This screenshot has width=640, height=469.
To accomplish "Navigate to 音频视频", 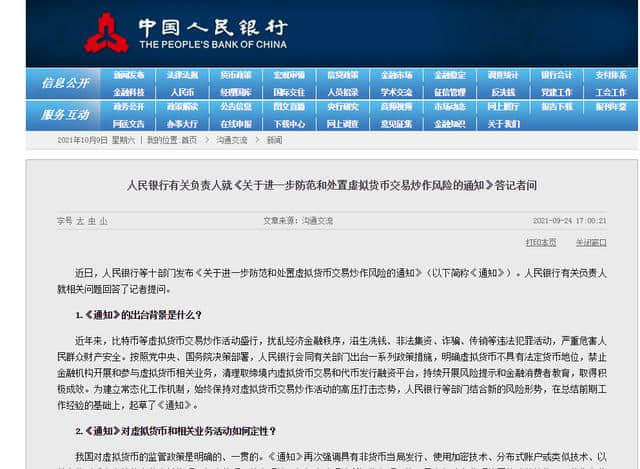I will click(396, 107).
